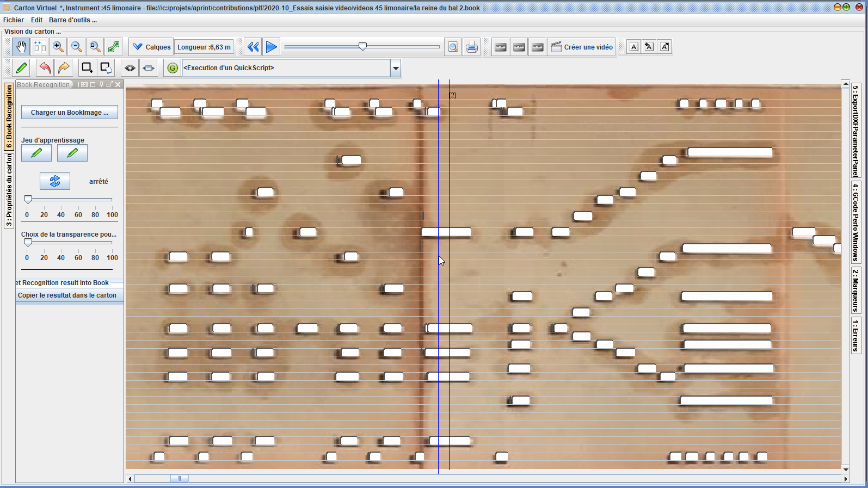Click the rectangle with page selection icon

click(x=106, y=68)
